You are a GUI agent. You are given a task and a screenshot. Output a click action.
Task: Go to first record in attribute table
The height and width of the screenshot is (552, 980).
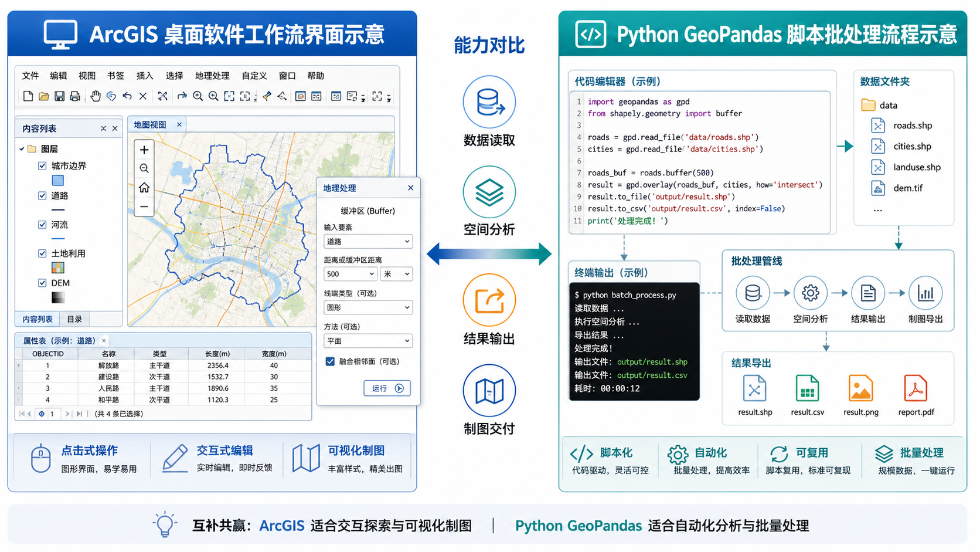(22, 414)
